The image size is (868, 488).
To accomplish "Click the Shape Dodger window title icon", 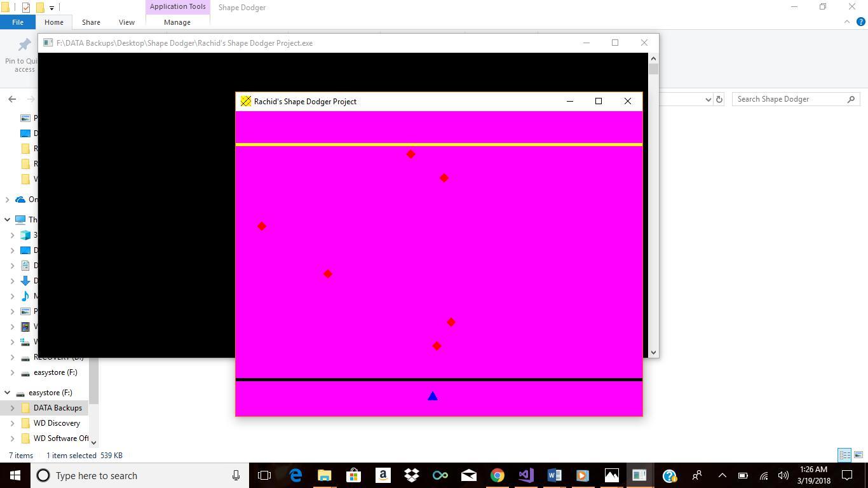I will point(246,102).
